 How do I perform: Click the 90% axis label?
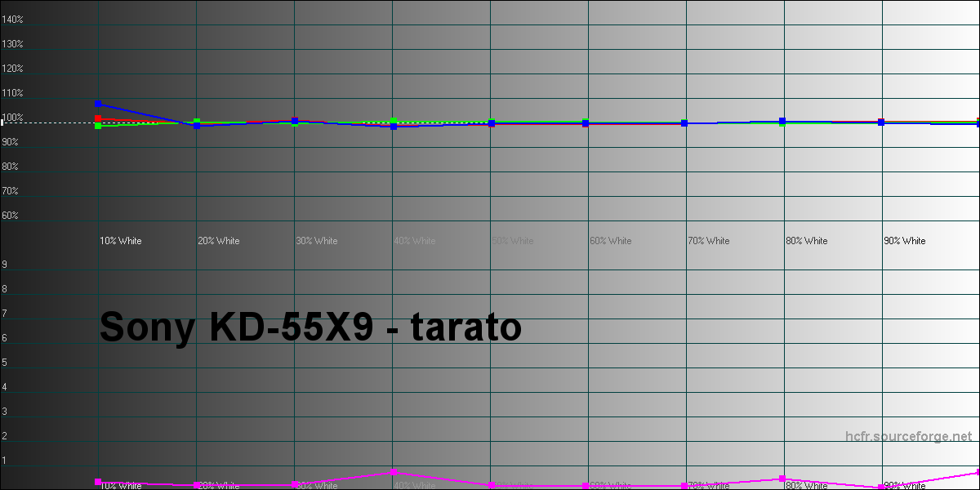[x=10, y=142]
